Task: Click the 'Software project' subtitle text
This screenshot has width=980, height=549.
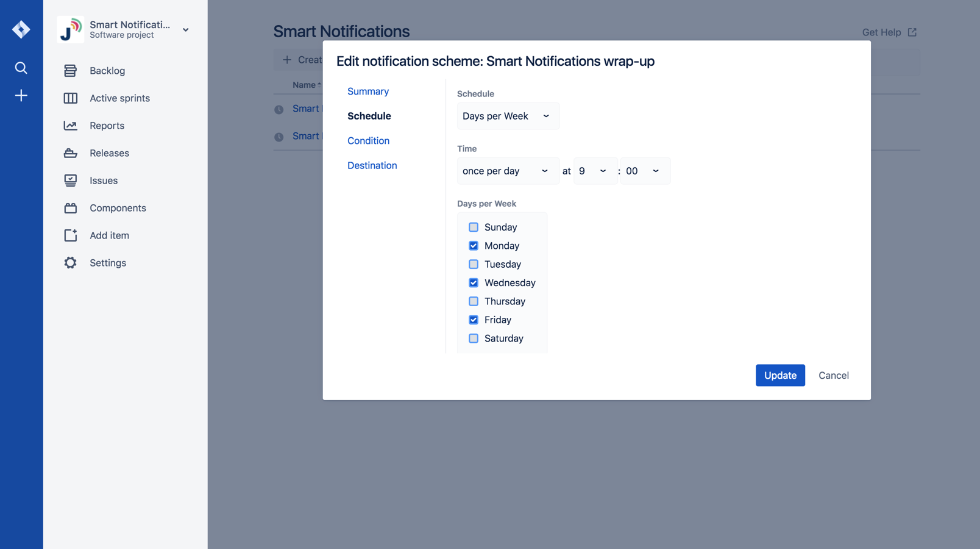Action: point(122,35)
